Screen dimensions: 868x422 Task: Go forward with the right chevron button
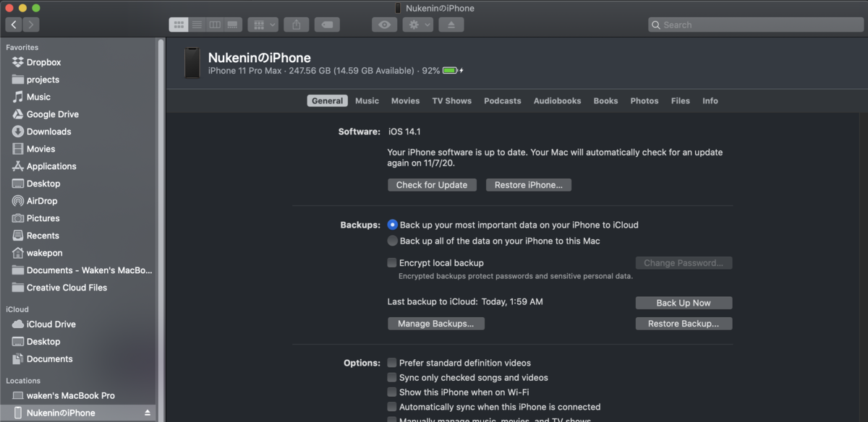(x=31, y=25)
